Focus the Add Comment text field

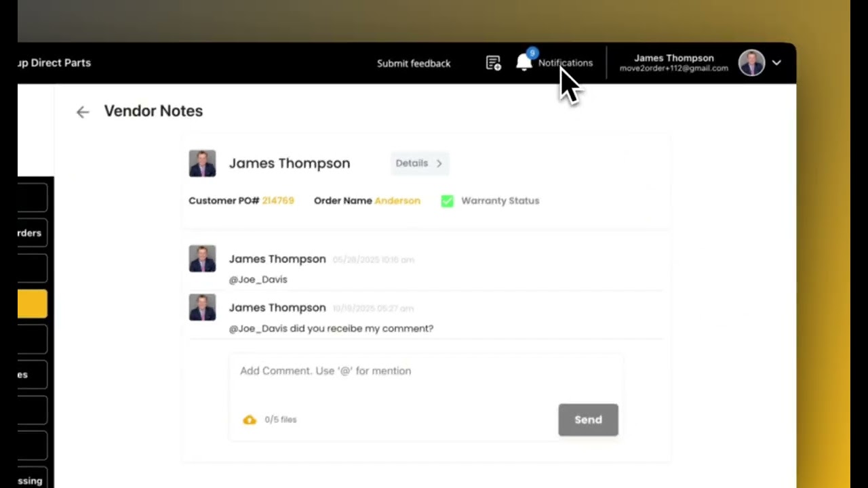425,371
